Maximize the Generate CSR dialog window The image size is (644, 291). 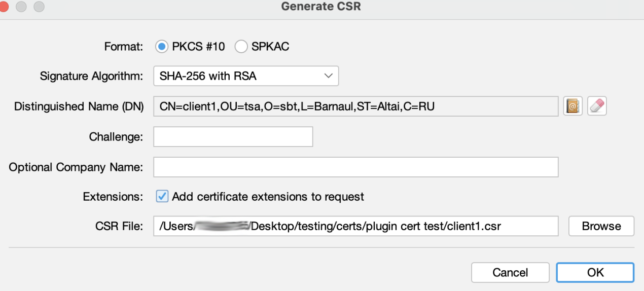(39, 7)
